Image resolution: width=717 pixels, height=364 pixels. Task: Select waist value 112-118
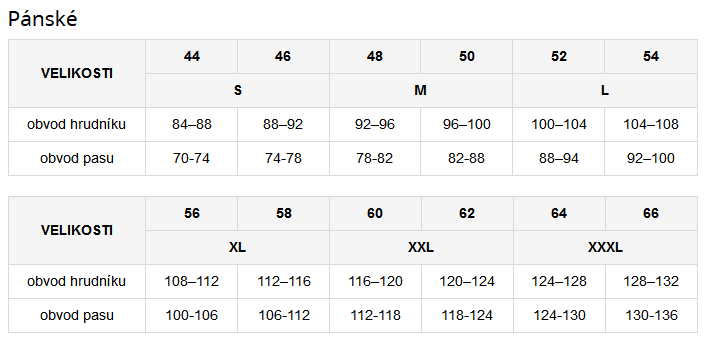[x=375, y=316]
